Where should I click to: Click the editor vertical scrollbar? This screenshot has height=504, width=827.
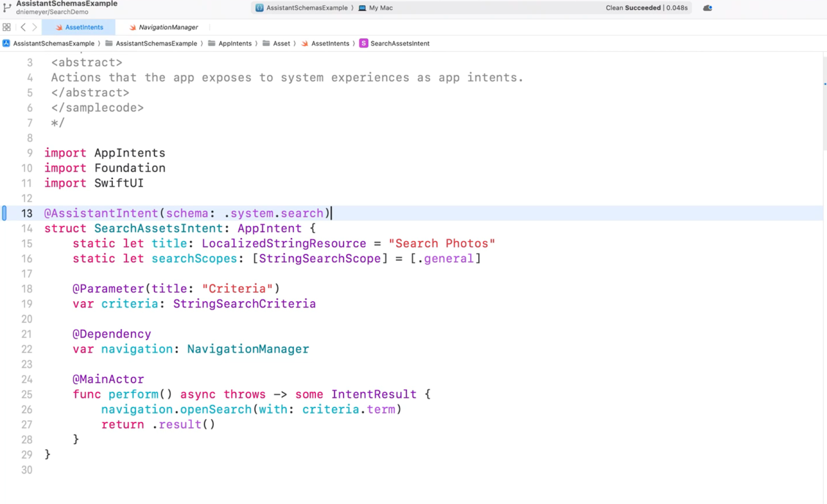click(825, 103)
